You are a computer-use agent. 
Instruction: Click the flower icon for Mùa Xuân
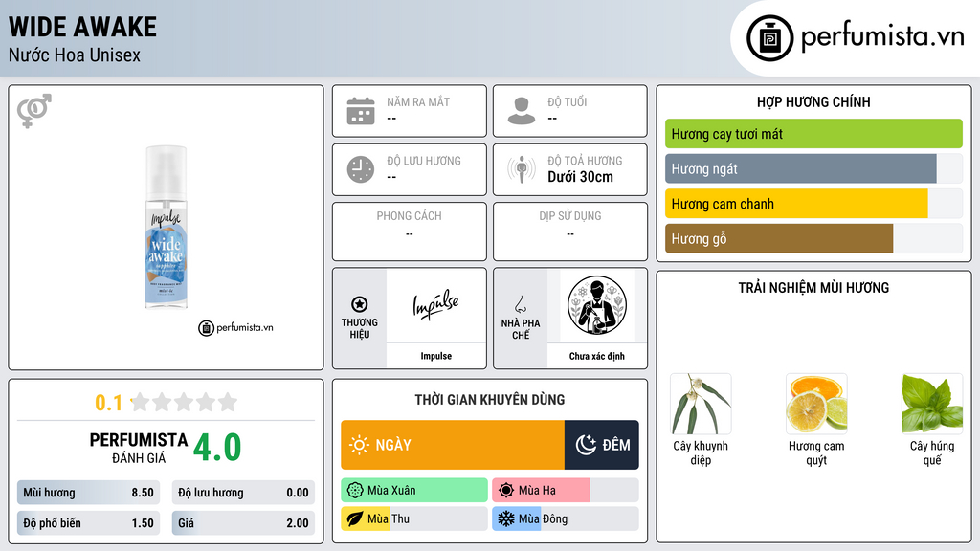(355, 490)
